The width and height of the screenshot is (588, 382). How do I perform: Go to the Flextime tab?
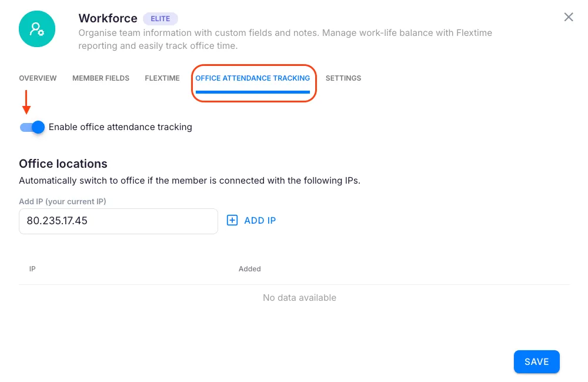point(162,78)
